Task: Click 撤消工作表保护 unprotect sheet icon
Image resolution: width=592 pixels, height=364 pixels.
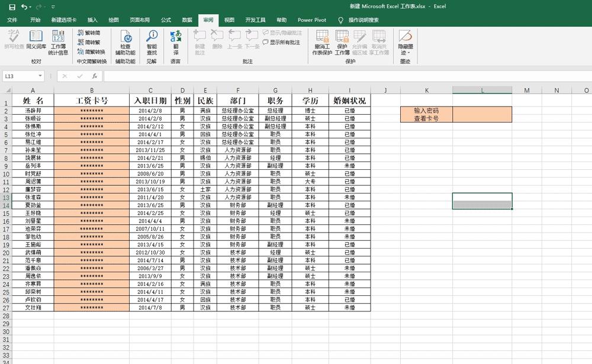Action: tap(323, 42)
